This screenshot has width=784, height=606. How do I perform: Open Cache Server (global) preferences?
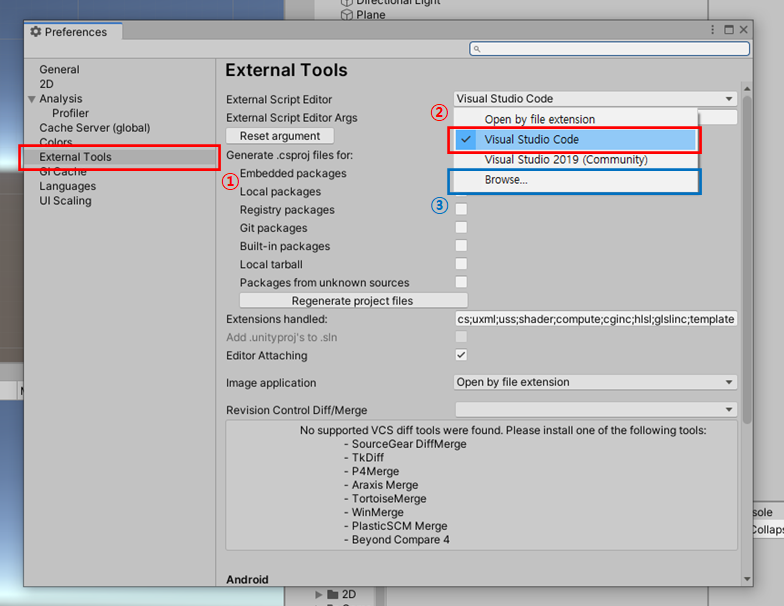pos(94,128)
